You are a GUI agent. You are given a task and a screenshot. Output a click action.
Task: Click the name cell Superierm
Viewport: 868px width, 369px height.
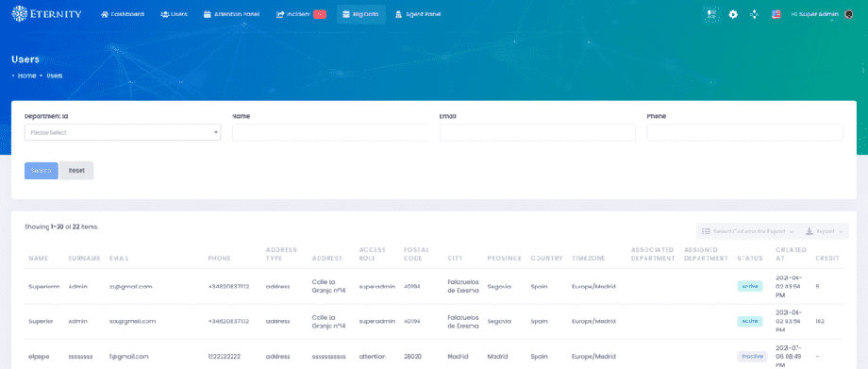[43, 287]
